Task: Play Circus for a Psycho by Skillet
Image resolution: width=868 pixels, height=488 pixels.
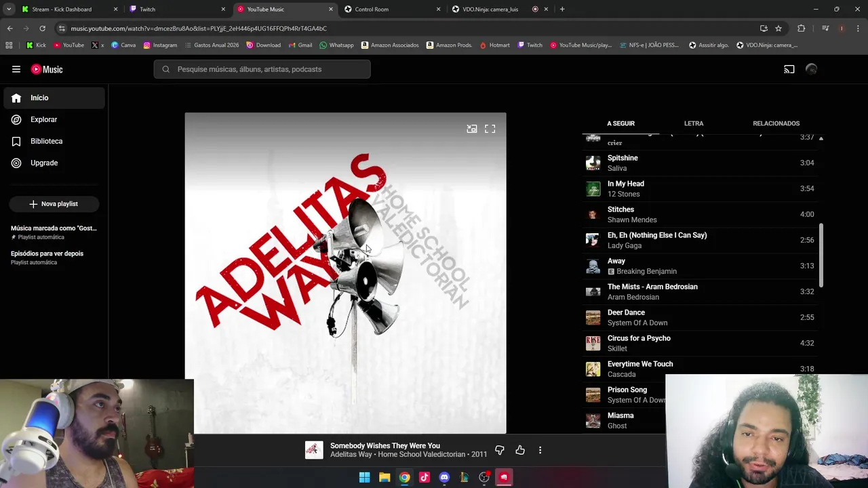Action: pyautogui.click(x=701, y=343)
